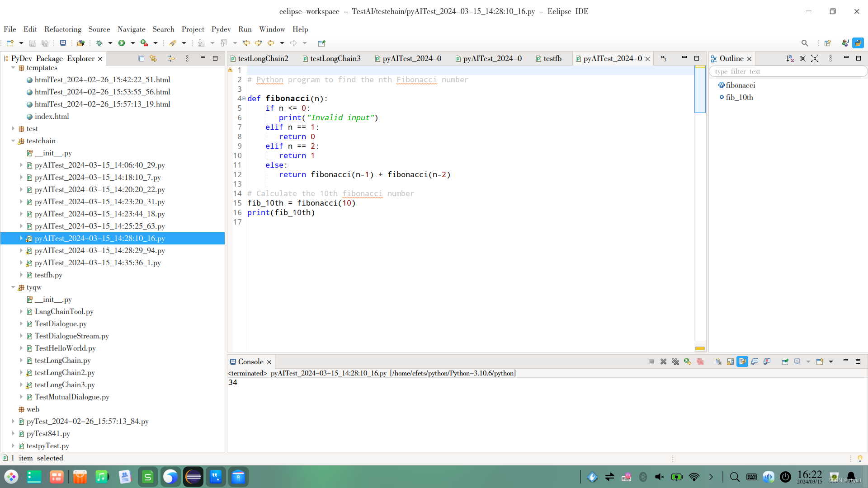Open the Refactoring menu
The image size is (868, 488).
pyautogui.click(x=63, y=29)
